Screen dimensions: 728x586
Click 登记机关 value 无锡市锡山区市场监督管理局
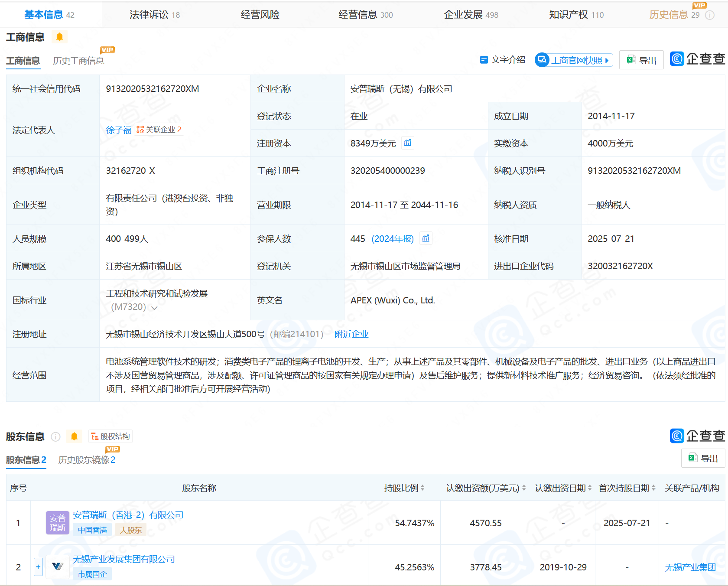click(x=406, y=266)
